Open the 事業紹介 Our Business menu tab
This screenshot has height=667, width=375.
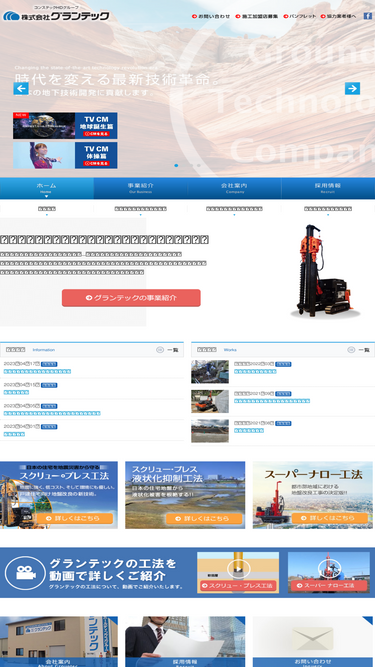[x=140, y=188]
